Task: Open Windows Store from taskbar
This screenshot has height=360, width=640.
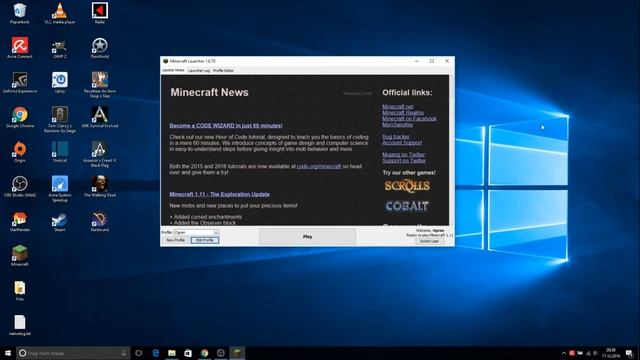Action: pos(188,353)
